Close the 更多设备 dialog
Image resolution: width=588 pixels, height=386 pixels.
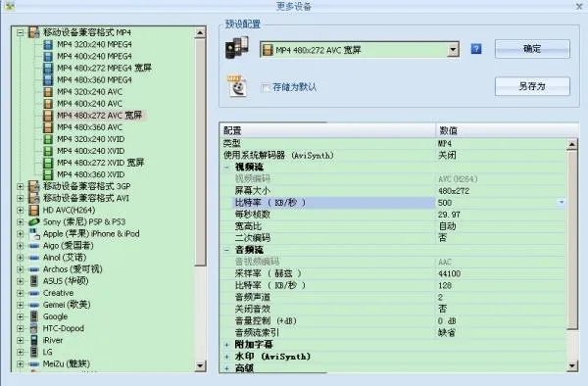579,6
